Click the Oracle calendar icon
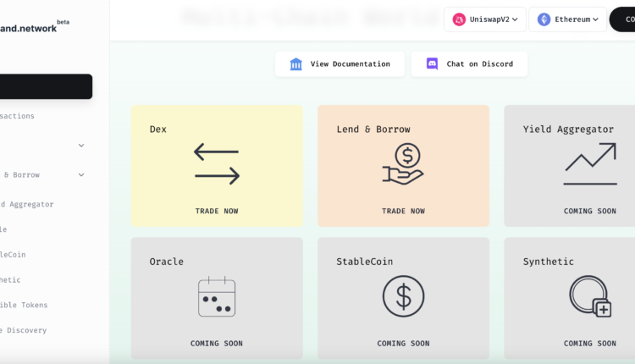The width and height of the screenshot is (635, 364). (x=217, y=296)
